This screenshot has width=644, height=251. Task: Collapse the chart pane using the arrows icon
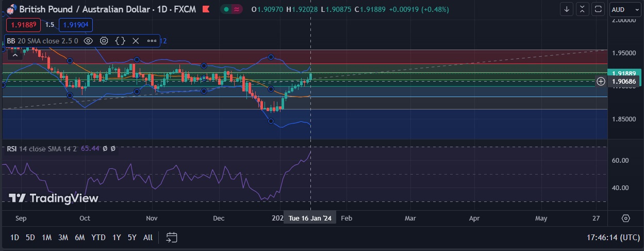tap(583, 9)
